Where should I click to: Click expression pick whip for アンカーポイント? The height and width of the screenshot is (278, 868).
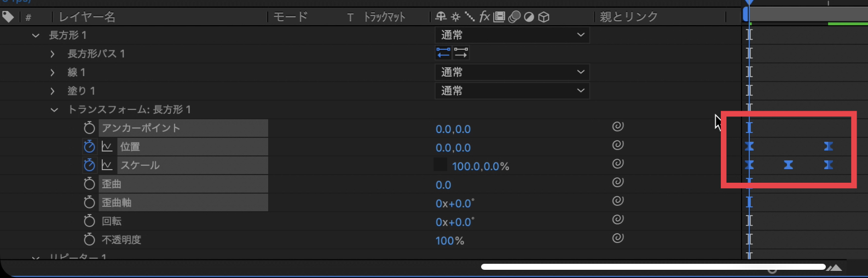pos(618,126)
